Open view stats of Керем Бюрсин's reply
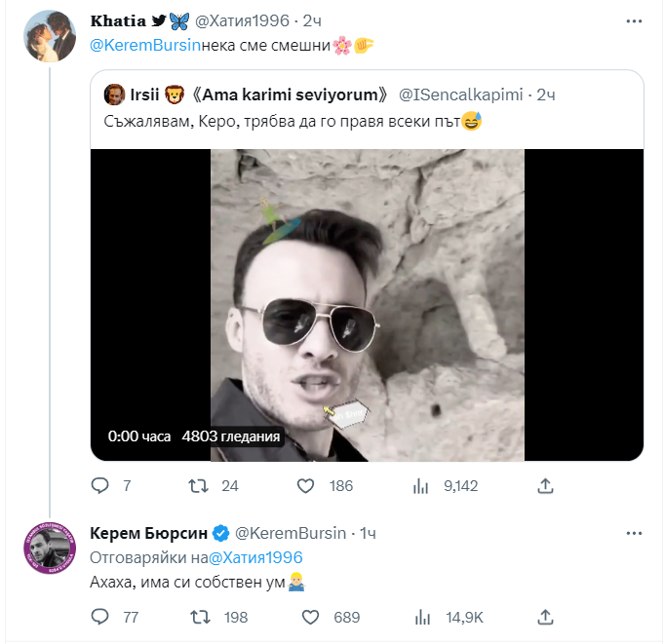This screenshot has height=644, width=664. [422, 617]
